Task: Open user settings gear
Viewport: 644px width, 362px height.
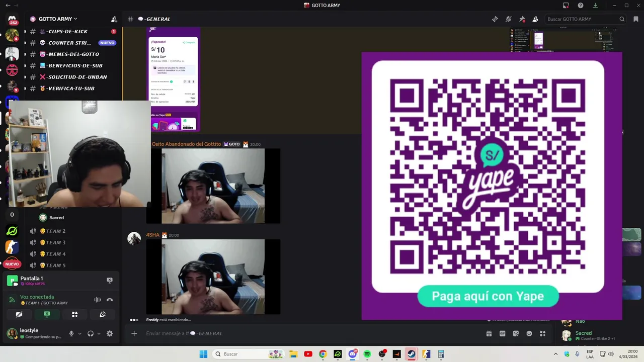Action: tap(110, 333)
